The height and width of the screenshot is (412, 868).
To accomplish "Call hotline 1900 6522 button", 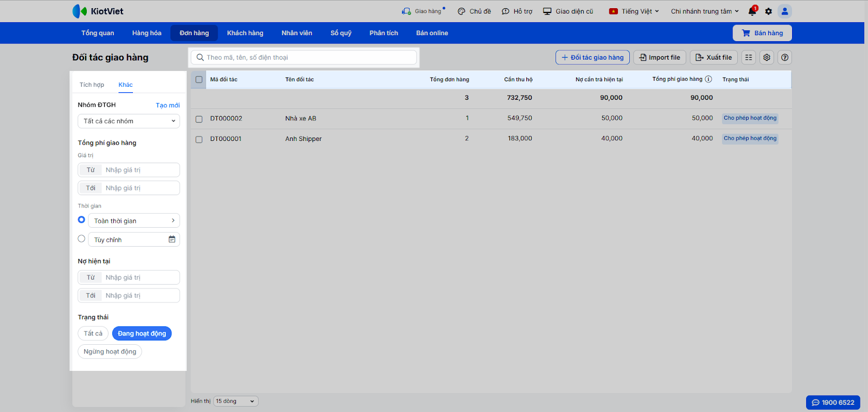I will point(833,402).
